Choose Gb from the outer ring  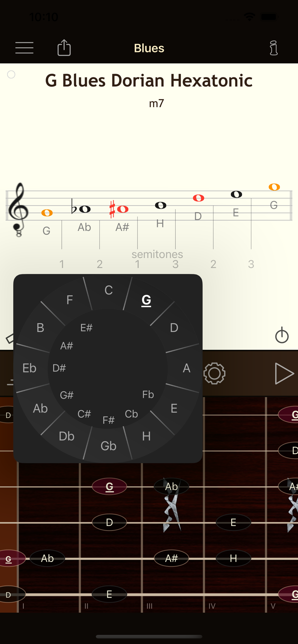(108, 446)
